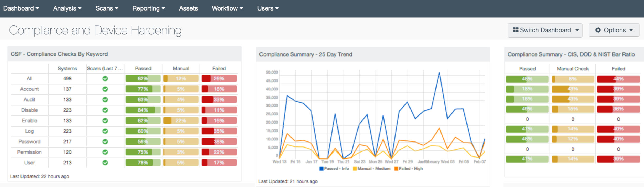
Task: Click the 84% Passed bar for Disable
Action: (143, 110)
